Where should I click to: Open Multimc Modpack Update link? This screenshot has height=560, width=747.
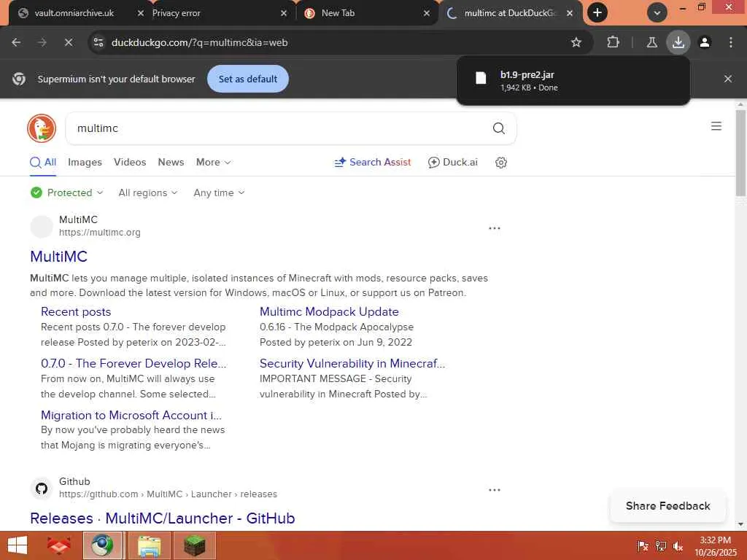coord(329,311)
